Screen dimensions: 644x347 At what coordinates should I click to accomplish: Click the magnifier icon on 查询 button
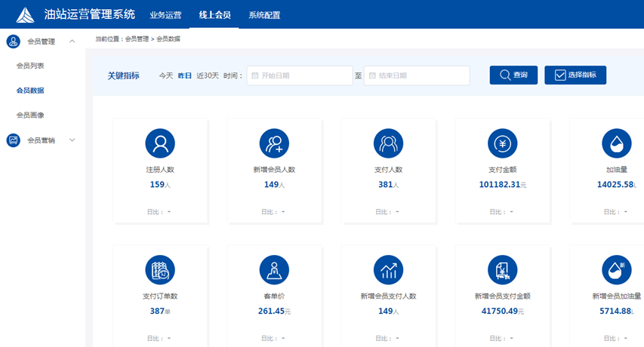pyautogui.click(x=505, y=75)
